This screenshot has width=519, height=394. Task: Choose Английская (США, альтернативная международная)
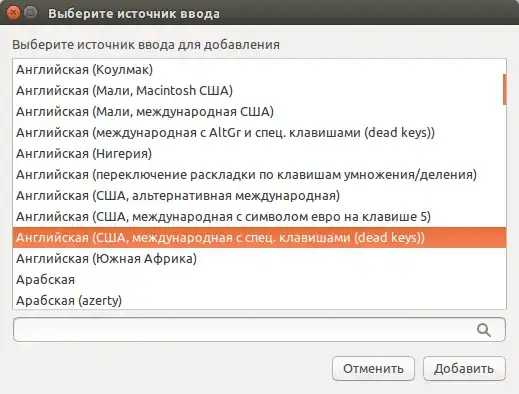259,196
